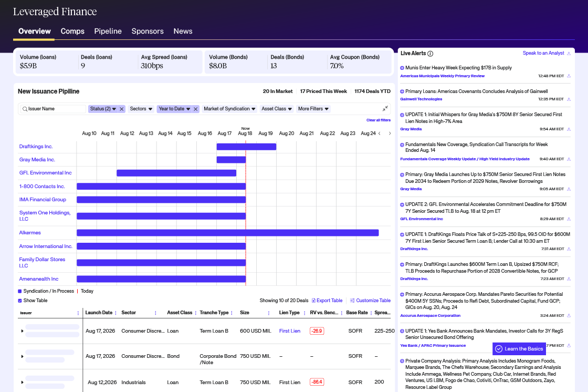Expand the 600 USD MIL loan row
The image size is (588, 392).
22,331
